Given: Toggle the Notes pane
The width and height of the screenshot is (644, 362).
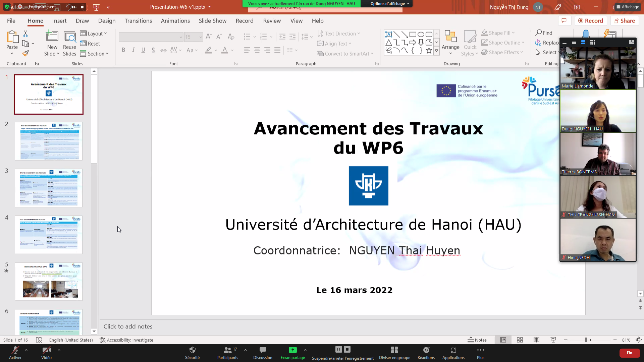Looking at the screenshot, I should 477,340.
